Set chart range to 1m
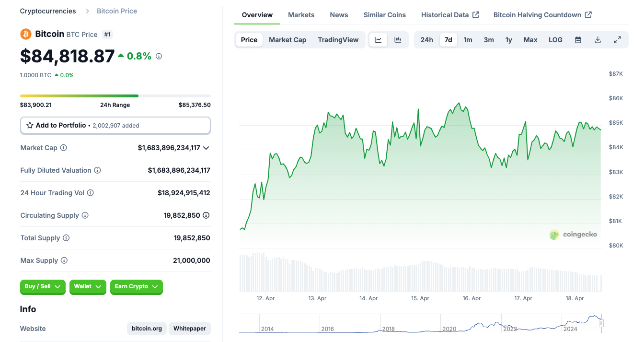 (x=468, y=40)
